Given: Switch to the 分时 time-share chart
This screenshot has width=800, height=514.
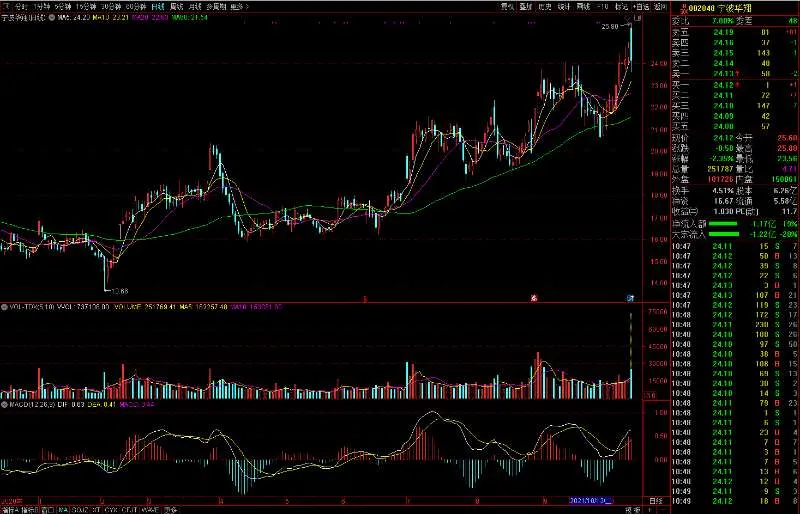Looking at the screenshot, I should [x=20, y=7].
